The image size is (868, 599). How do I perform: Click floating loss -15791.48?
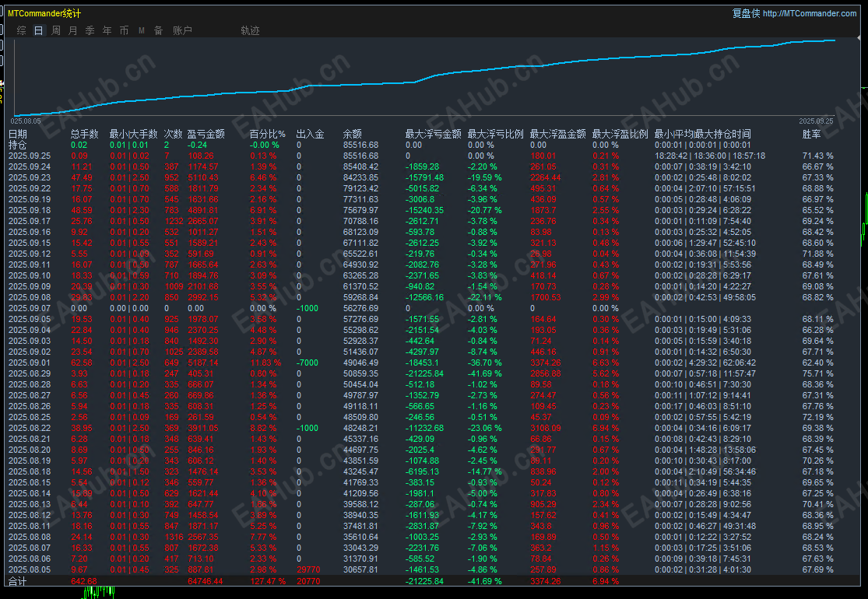click(424, 177)
